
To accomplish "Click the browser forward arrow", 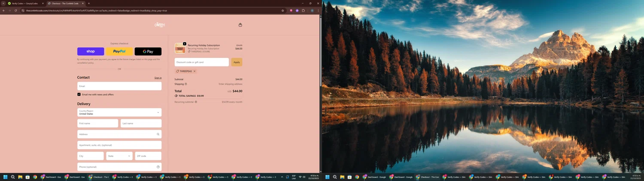I will tap(9, 10).
